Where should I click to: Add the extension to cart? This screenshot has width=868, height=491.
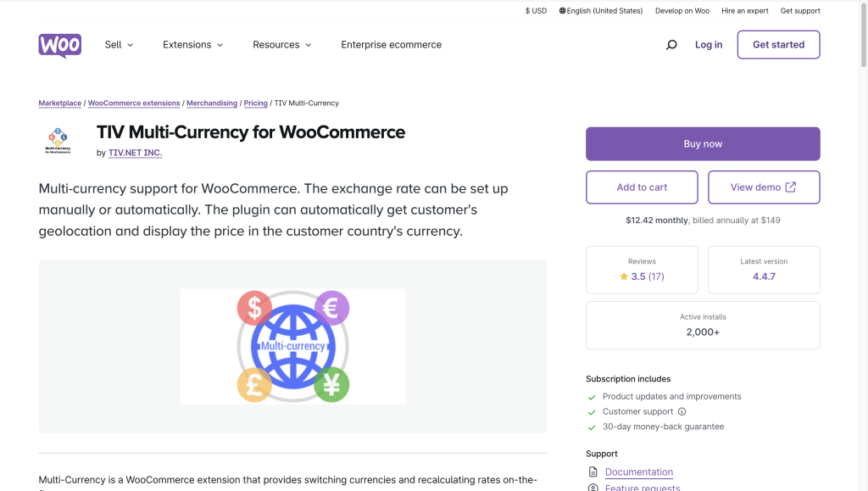[642, 187]
